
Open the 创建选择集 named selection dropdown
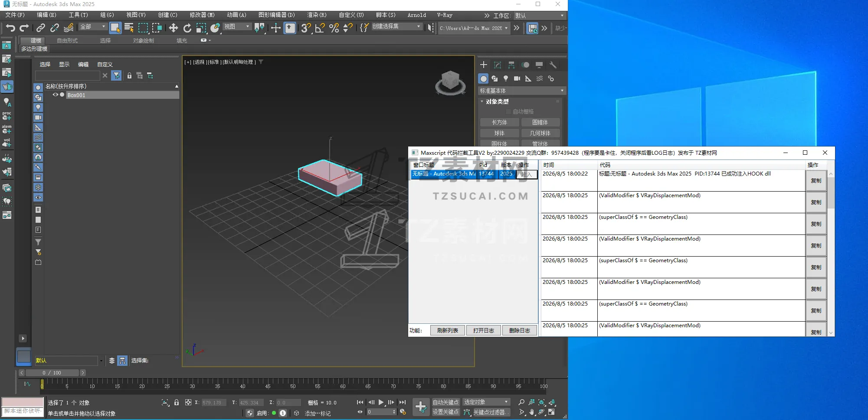396,26
